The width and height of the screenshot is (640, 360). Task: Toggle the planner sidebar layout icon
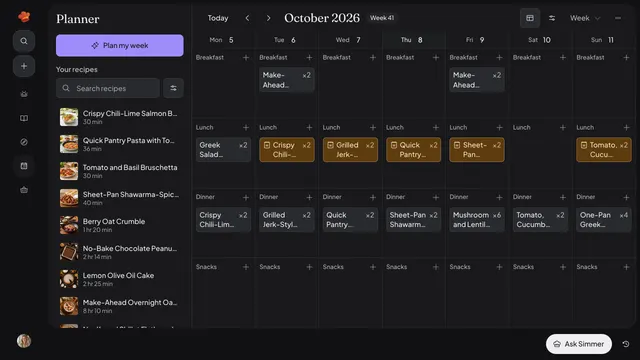click(530, 18)
